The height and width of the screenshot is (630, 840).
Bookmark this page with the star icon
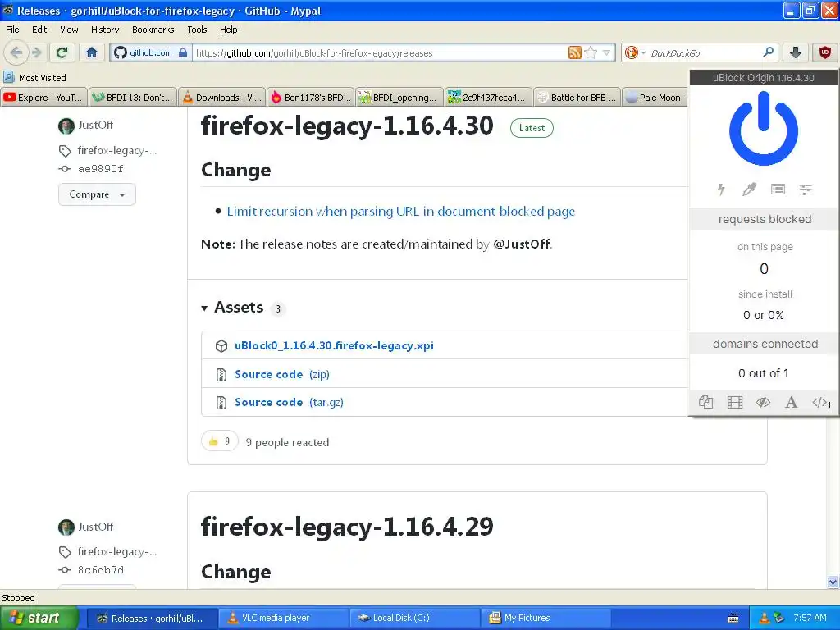(x=591, y=52)
